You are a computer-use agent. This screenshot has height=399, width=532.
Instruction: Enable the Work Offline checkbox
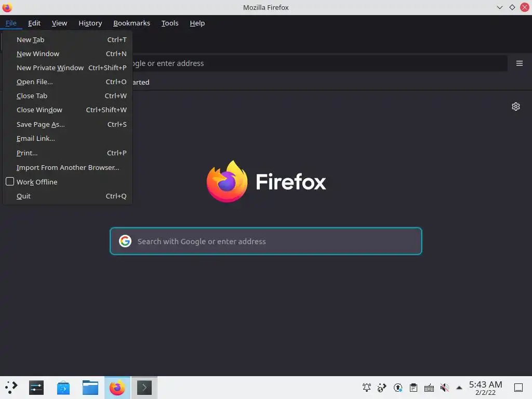click(10, 181)
